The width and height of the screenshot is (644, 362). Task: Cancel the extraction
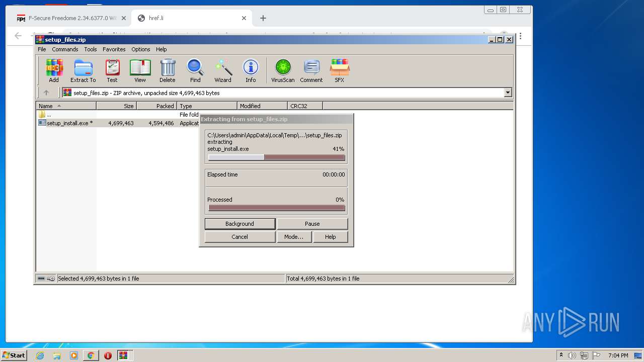point(240,237)
